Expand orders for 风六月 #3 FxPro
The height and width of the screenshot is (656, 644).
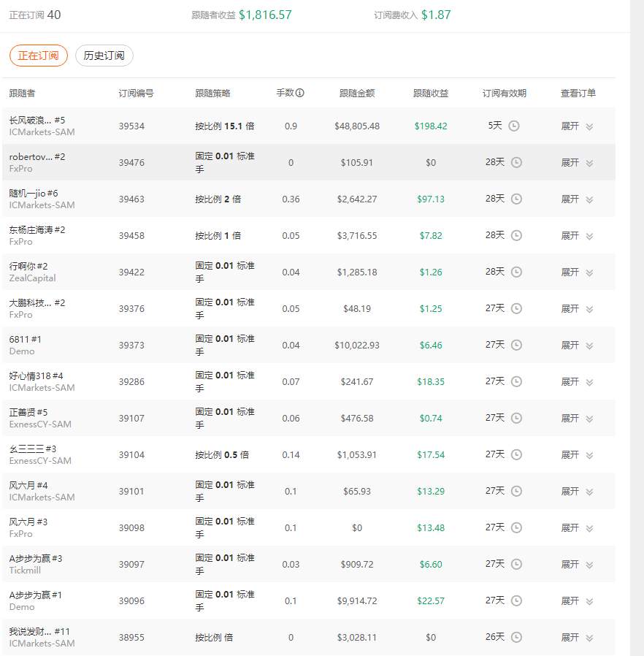pos(577,527)
